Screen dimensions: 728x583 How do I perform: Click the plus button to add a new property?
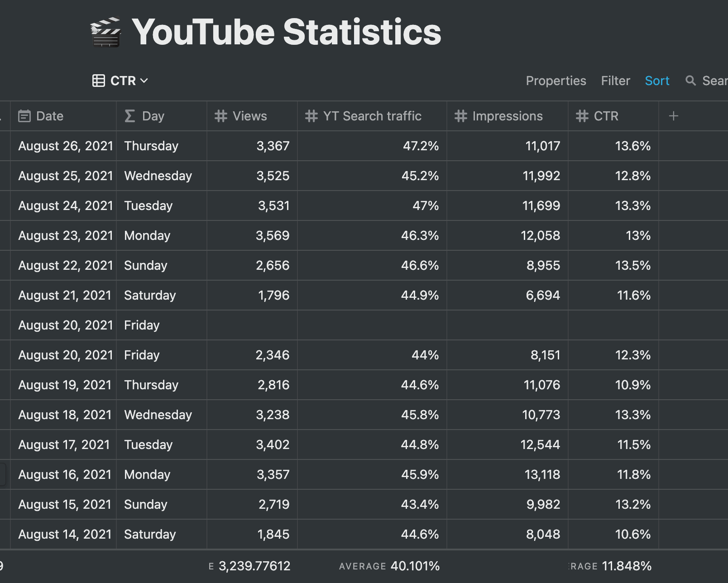pos(673,116)
